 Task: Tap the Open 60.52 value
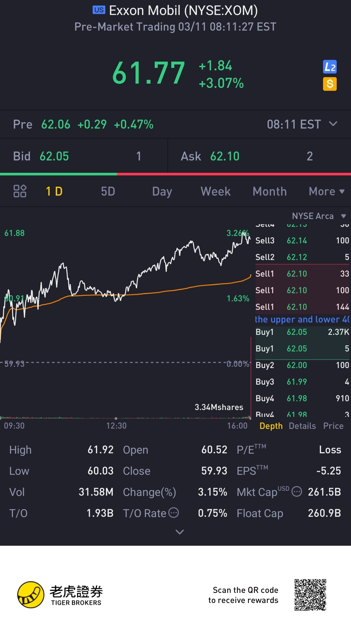click(x=214, y=450)
